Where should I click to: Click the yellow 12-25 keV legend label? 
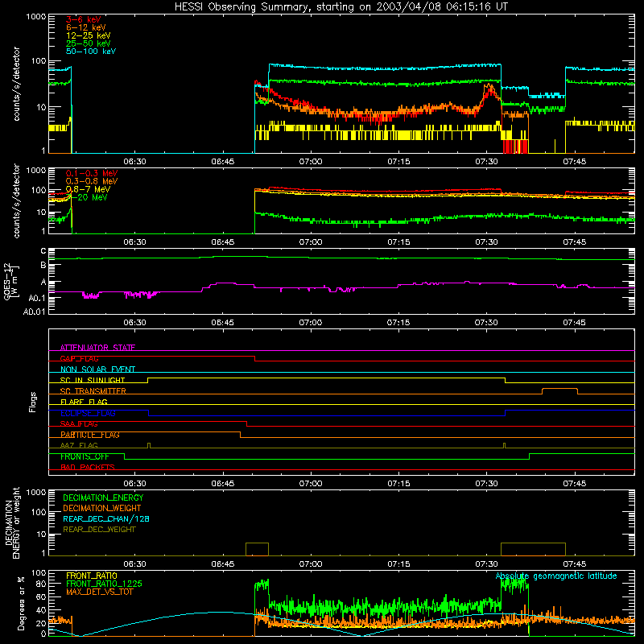coord(89,35)
